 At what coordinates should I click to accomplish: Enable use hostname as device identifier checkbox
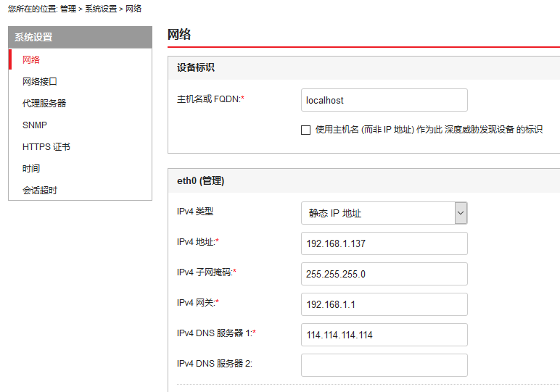click(x=305, y=130)
